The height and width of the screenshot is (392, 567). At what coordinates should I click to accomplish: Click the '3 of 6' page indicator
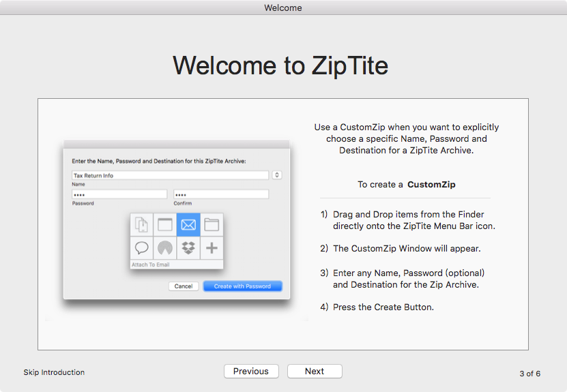530,374
